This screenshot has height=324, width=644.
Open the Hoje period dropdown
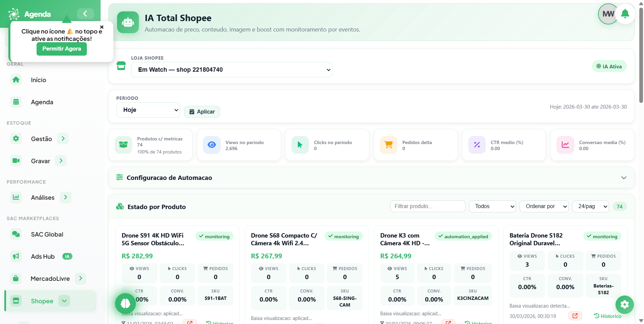coord(148,110)
